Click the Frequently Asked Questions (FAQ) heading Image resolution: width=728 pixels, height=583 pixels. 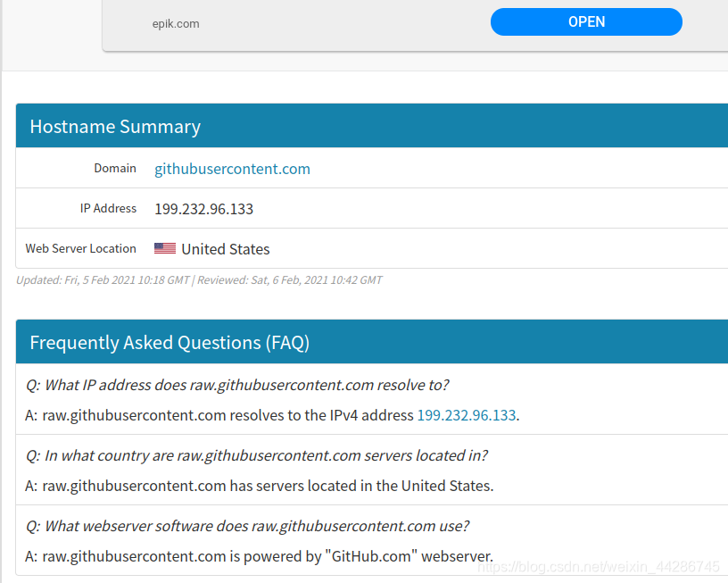pyautogui.click(x=170, y=342)
